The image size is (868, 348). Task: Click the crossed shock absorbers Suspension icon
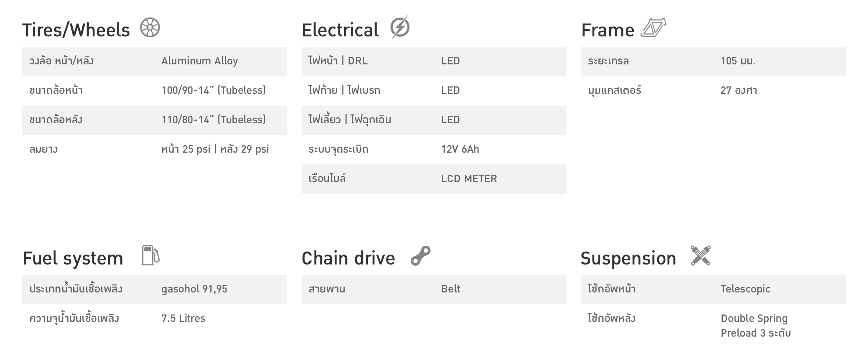pos(701,255)
